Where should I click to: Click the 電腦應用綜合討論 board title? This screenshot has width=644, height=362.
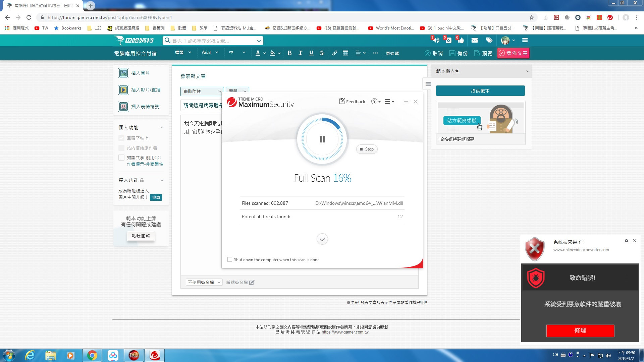coord(135,53)
